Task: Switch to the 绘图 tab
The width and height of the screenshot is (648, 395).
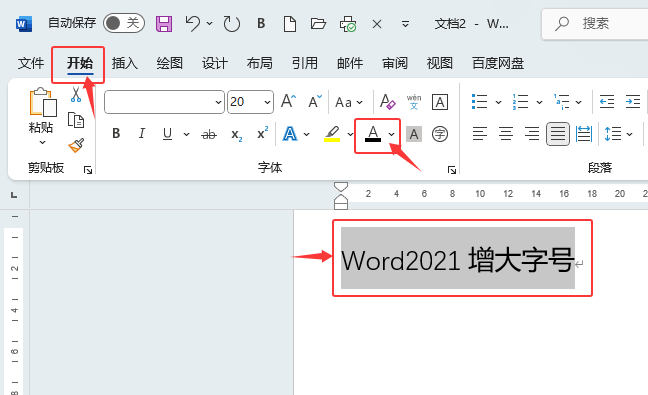Action: pos(169,63)
